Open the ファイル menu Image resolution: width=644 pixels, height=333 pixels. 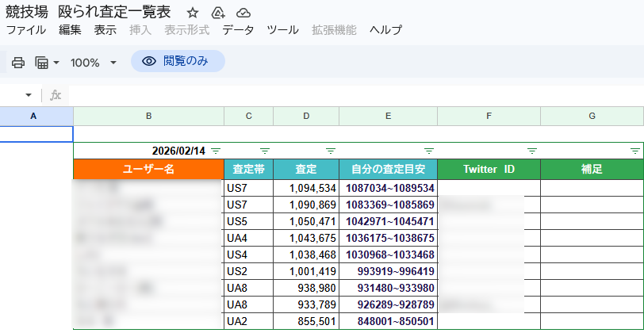pyautogui.click(x=25, y=30)
